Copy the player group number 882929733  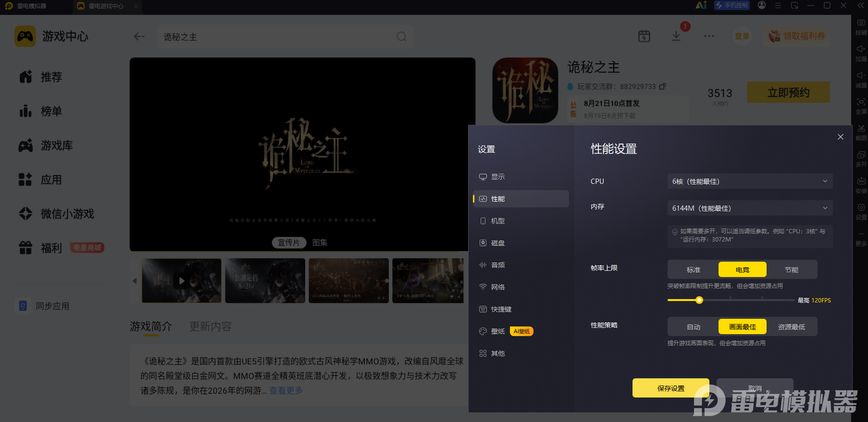click(x=662, y=86)
